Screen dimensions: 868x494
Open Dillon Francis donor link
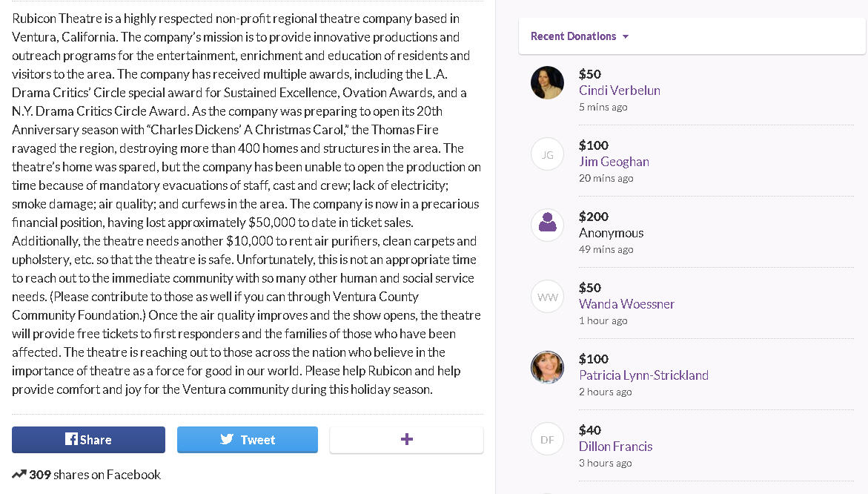click(x=615, y=447)
